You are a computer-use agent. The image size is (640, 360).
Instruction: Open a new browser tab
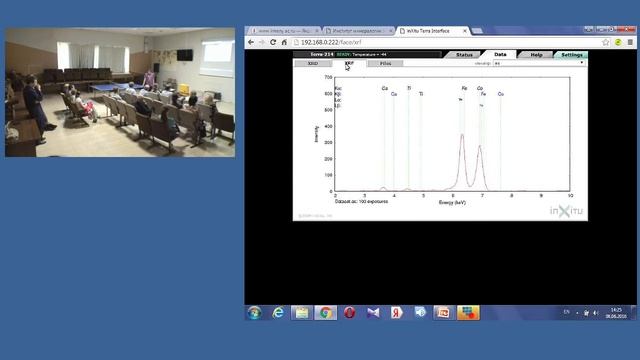477,31
